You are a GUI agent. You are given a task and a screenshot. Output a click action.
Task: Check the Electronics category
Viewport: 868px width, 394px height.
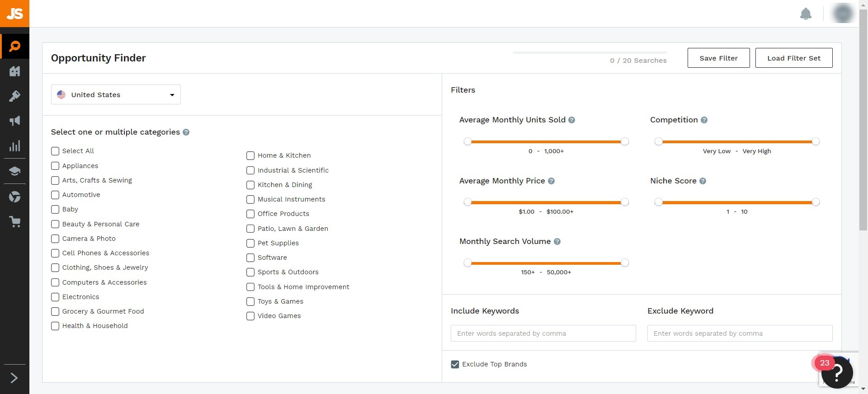(55, 297)
